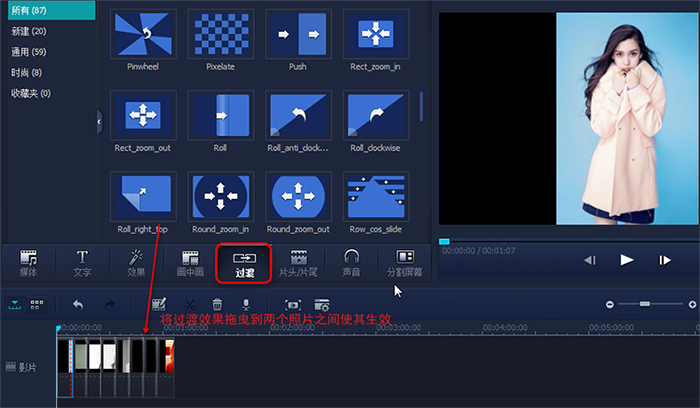Select the 分割屏幕 split screen tab
Image resolution: width=700 pixels, height=408 pixels.
click(405, 263)
